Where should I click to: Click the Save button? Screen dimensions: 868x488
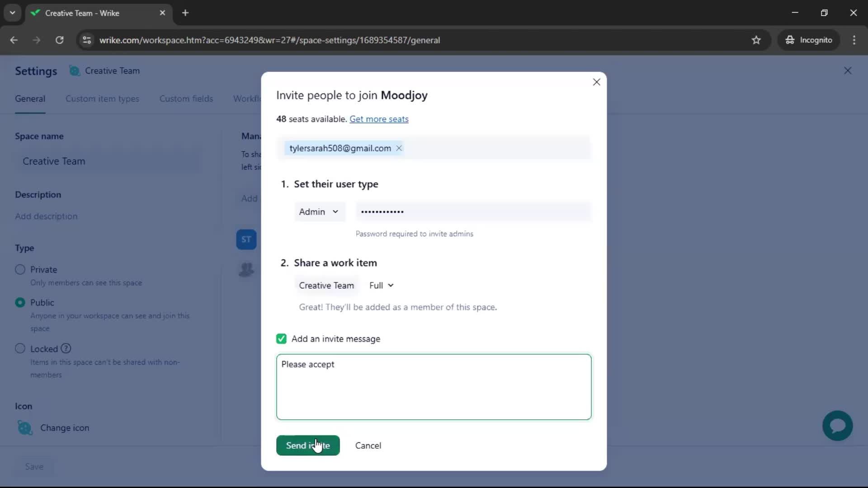pyautogui.click(x=34, y=467)
